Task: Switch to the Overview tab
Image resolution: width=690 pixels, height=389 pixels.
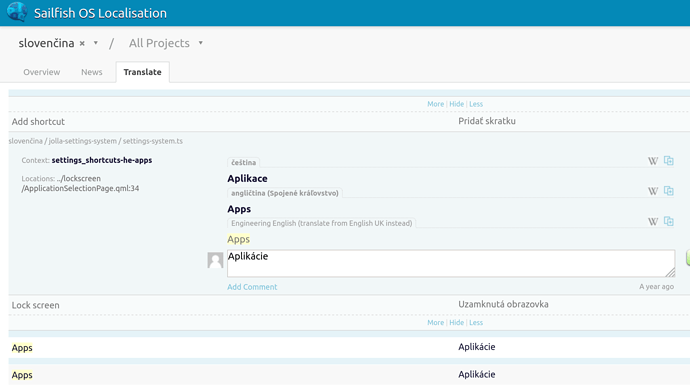Action: 42,72
